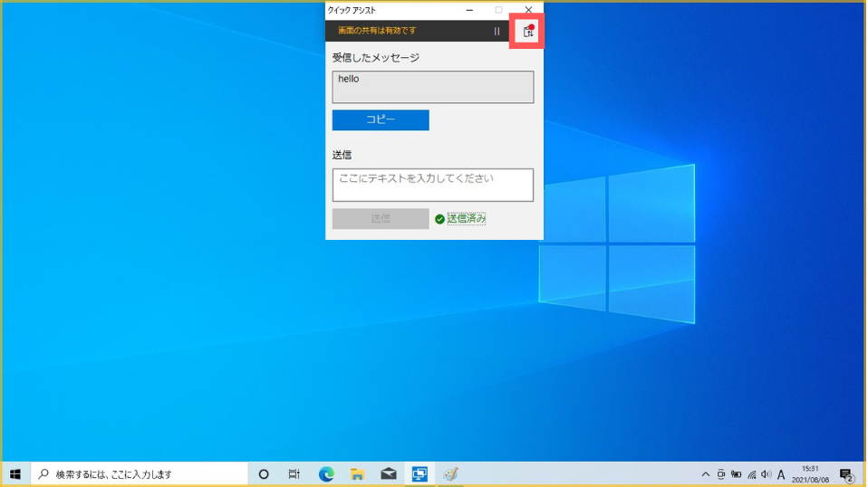Click the 送信済み status text
Screen dimensions: 868x487
pyautogui.click(x=466, y=219)
